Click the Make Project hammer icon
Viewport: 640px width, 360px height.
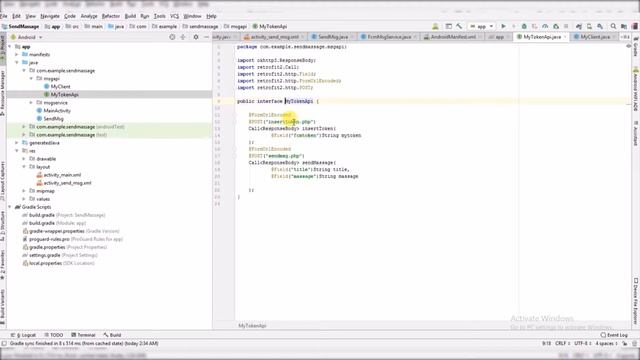tap(459, 26)
